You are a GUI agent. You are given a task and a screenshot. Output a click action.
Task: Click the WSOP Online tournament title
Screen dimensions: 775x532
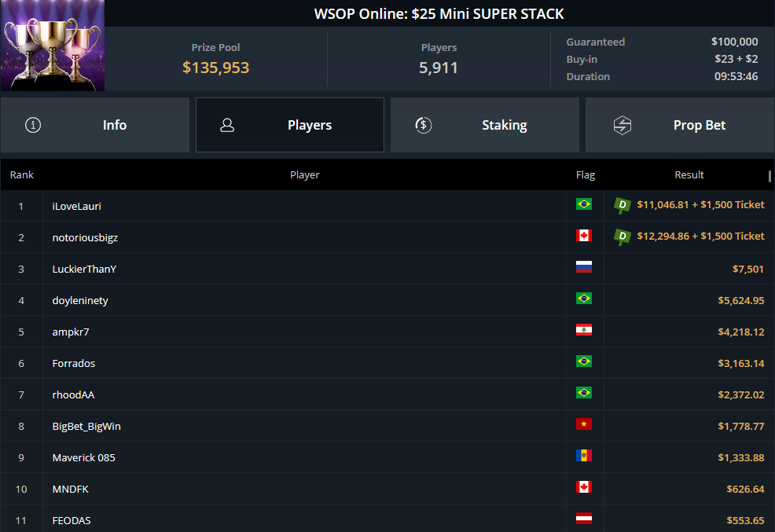click(x=439, y=14)
